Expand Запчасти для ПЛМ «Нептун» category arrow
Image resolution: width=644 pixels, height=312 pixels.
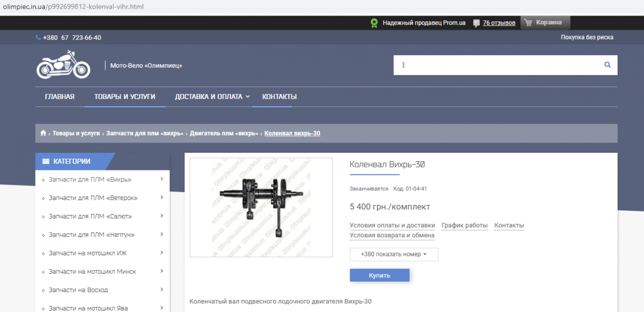(162, 234)
